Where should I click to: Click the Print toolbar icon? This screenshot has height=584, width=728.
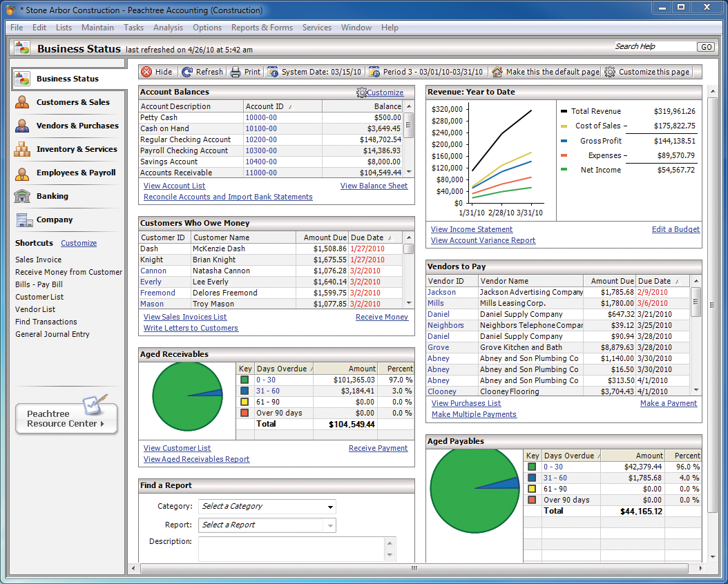tap(236, 72)
